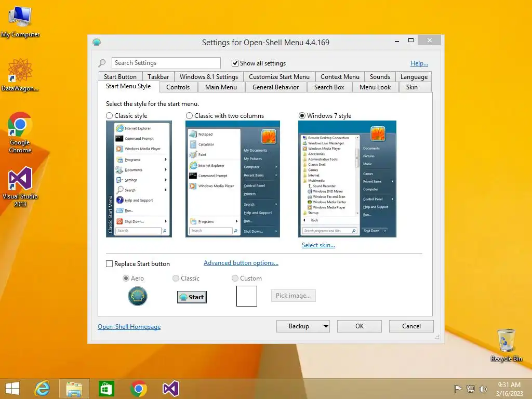Click the Action Center flag tray icon

coord(458,389)
